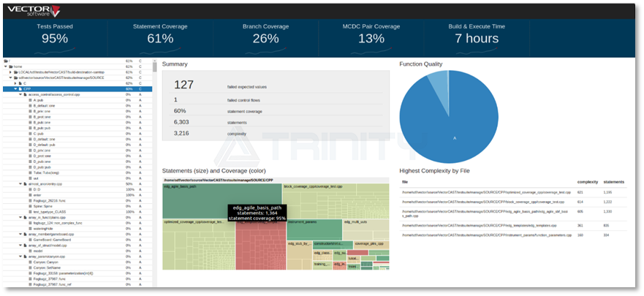Click the function icon next to A::pub

pyautogui.click(x=30, y=100)
